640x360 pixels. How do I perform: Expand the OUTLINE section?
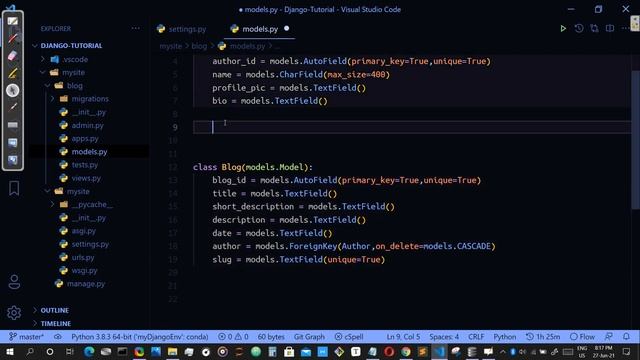[54, 311]
